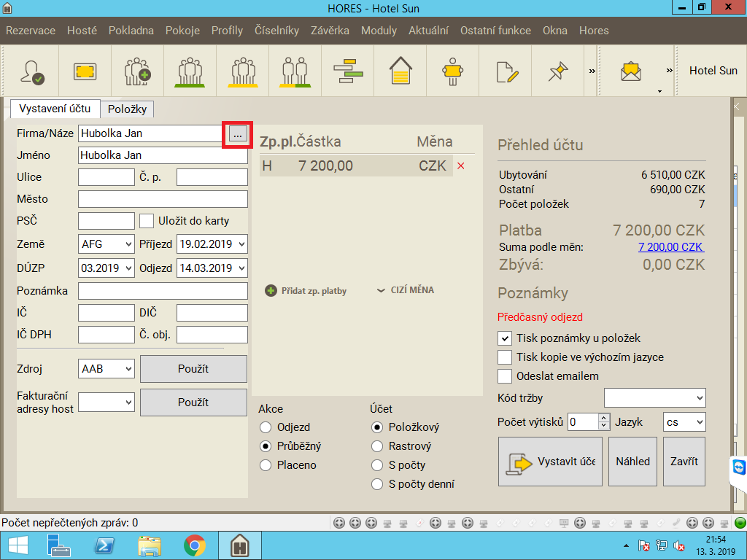The image size is (747, 560).
Task: Open the add group guests toolbar icon
Action: click(137, 71)
